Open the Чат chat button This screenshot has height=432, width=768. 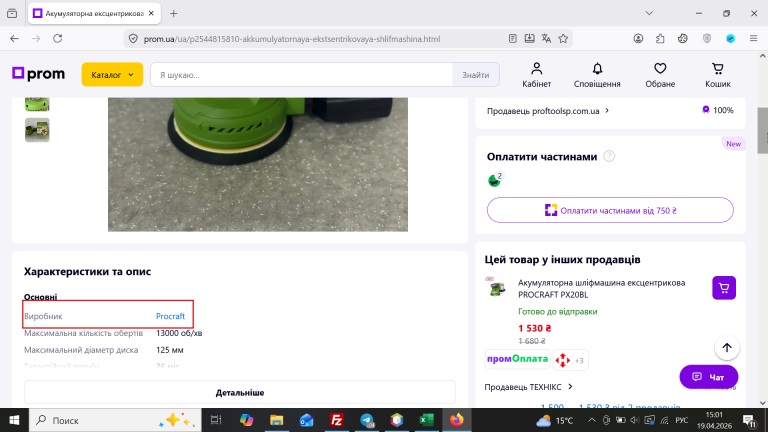(x=708, y=377)
